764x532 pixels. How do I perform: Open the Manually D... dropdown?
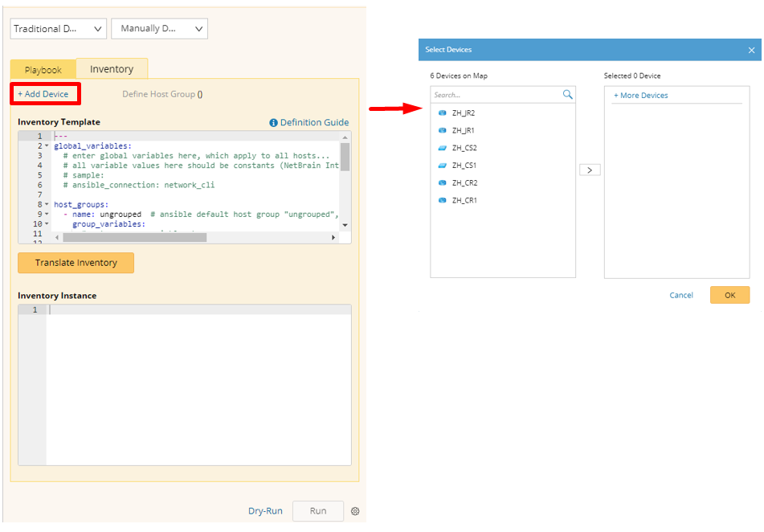tap(159, 29)
